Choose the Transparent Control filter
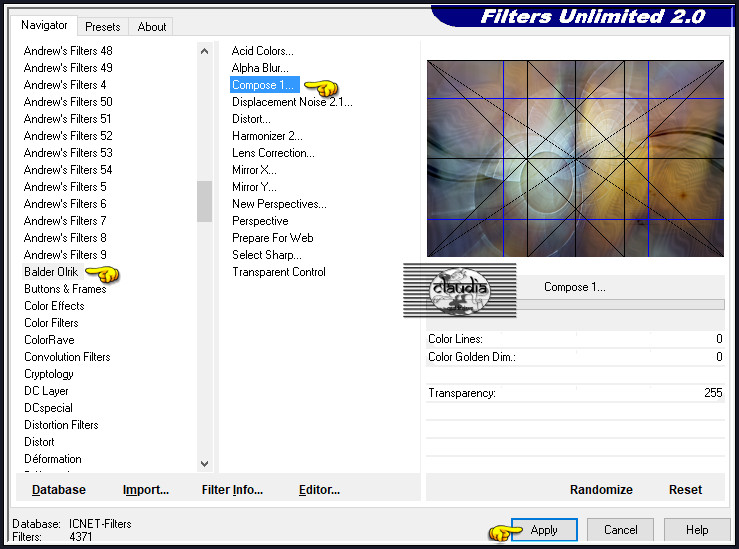The image size is (739, 549). tap(279, 272)
